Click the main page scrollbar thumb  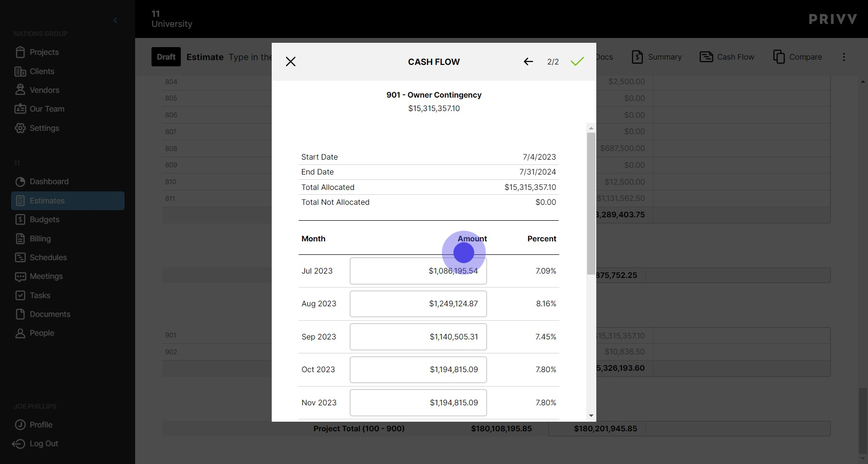[x=863, y=420]
